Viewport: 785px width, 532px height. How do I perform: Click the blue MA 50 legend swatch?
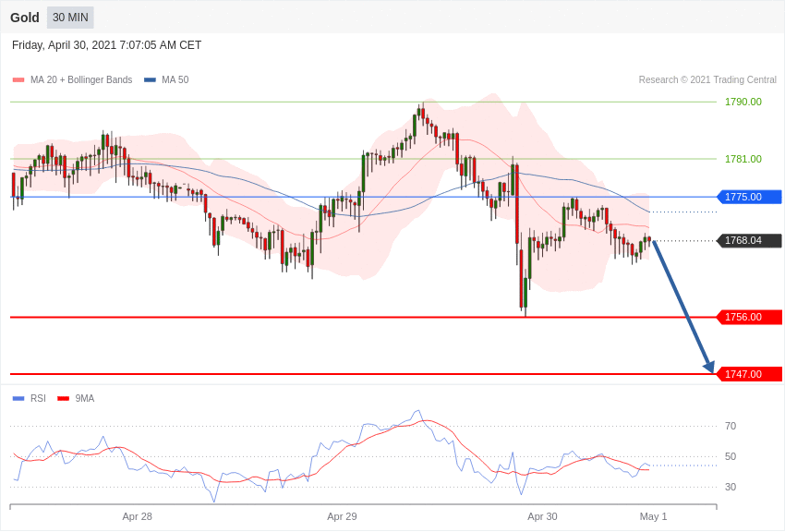click(x=151, y=80)
